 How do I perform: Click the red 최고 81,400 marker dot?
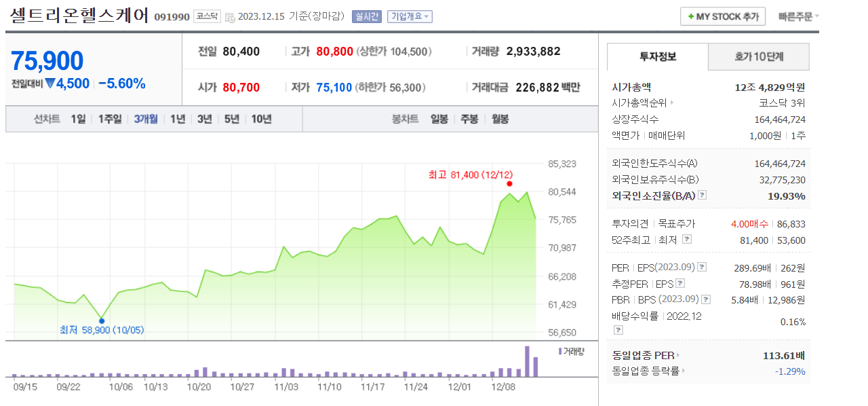coord(509,184)
